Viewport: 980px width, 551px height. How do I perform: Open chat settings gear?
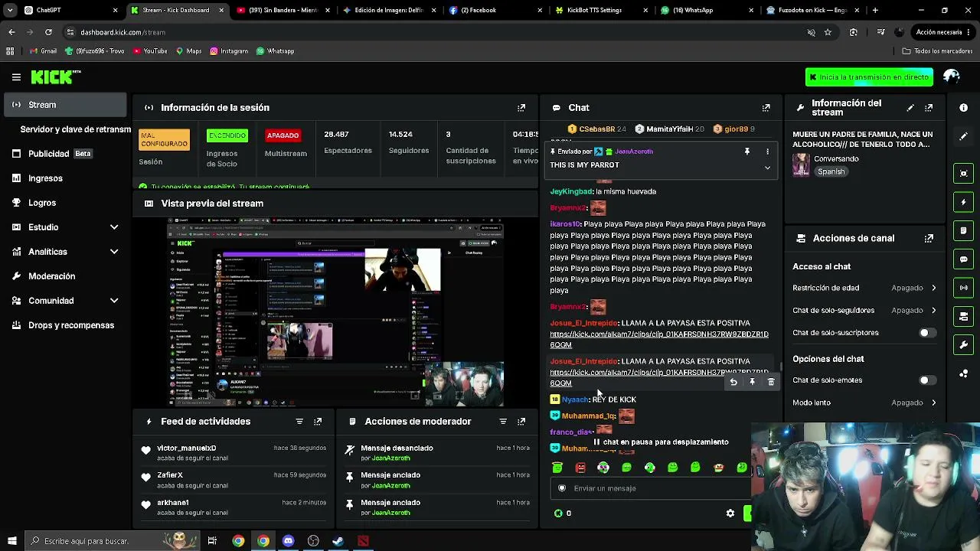pos(730,514)
